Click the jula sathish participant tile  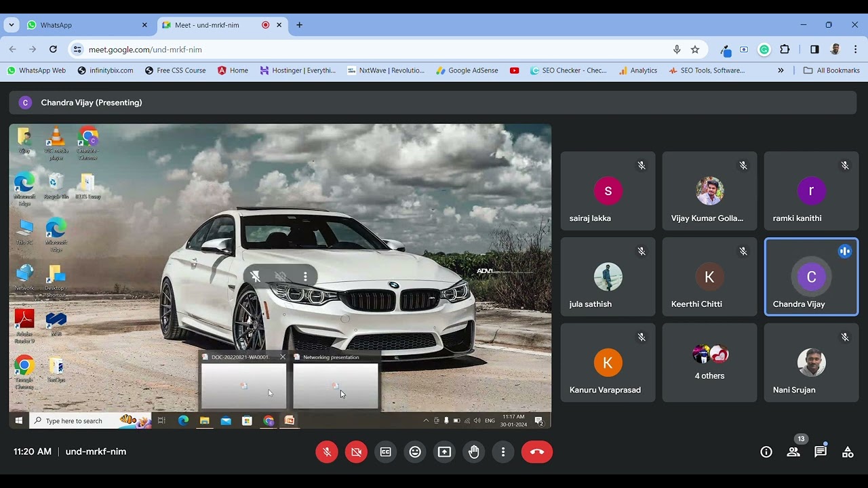(608, 277)
